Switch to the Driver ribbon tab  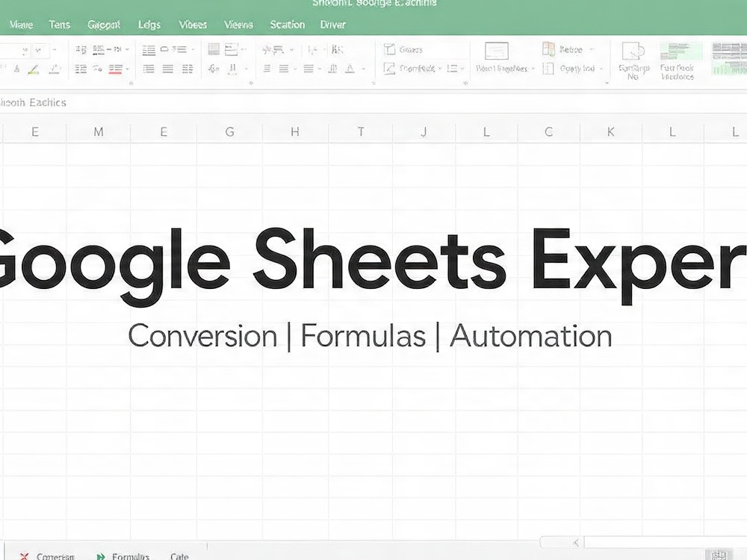[332, 25]
